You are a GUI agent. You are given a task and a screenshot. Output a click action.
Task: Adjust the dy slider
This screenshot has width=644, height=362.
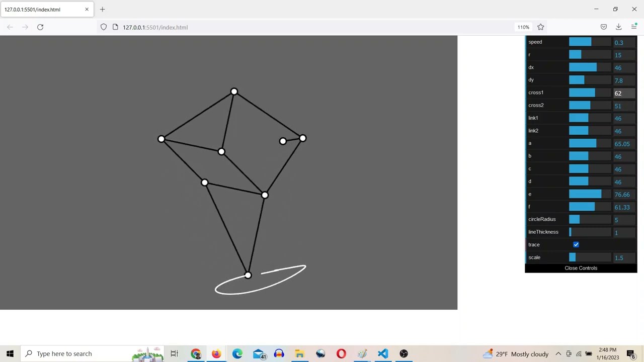coord(590,80)
